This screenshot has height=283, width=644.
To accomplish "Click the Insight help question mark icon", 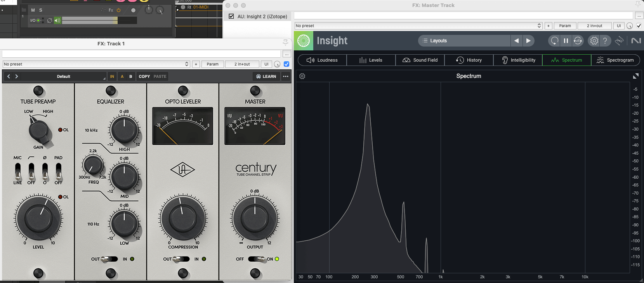I will [605, 41].
